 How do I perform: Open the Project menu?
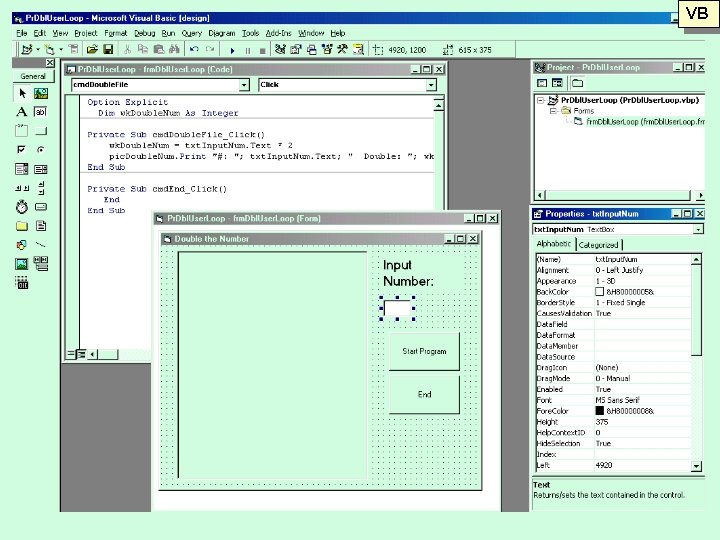coord(86,33)
